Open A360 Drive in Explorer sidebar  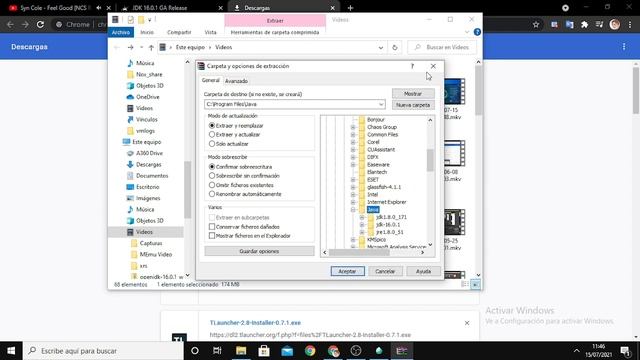tap(149, 153)
